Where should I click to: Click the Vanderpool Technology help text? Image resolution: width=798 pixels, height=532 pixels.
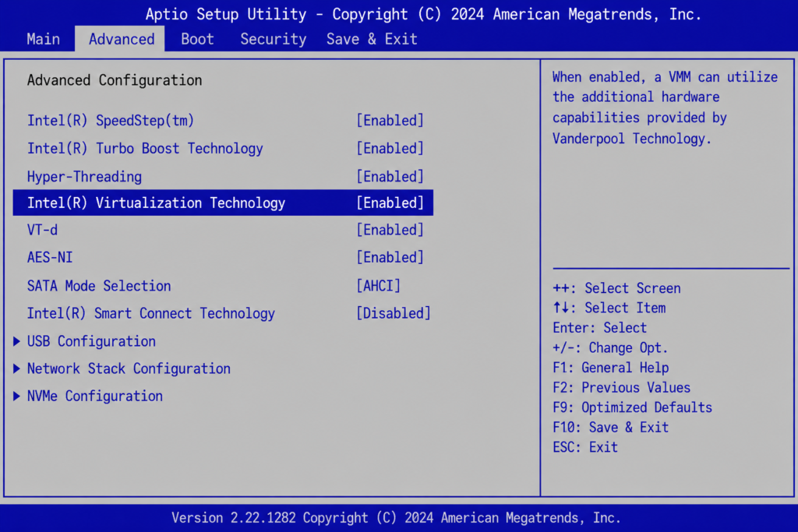click(666, 107)
